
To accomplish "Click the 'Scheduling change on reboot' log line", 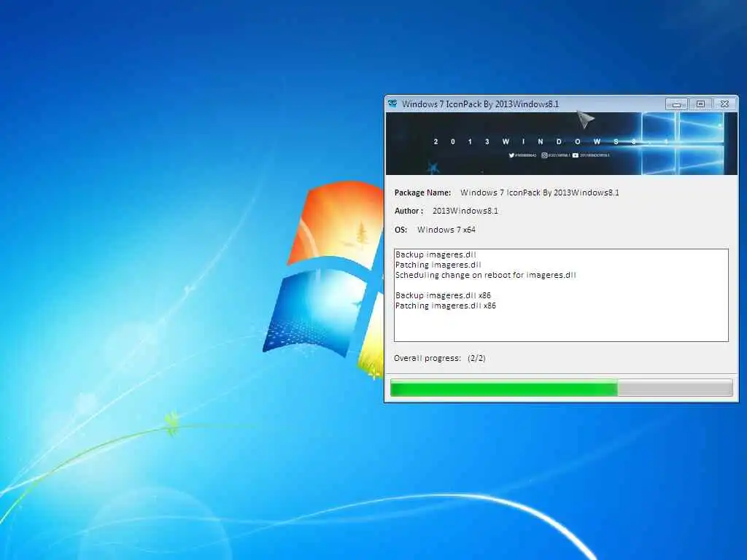I will click(x=485, y=275).
